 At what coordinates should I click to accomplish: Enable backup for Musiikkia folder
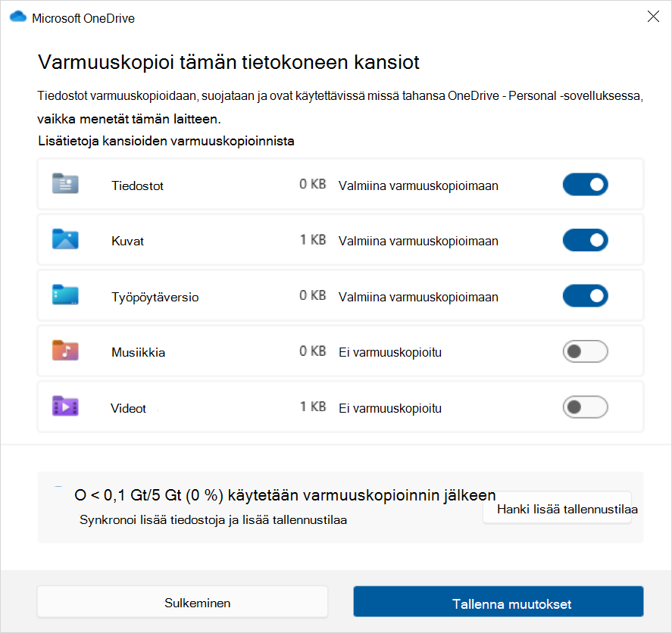click(x=586, y=351)
